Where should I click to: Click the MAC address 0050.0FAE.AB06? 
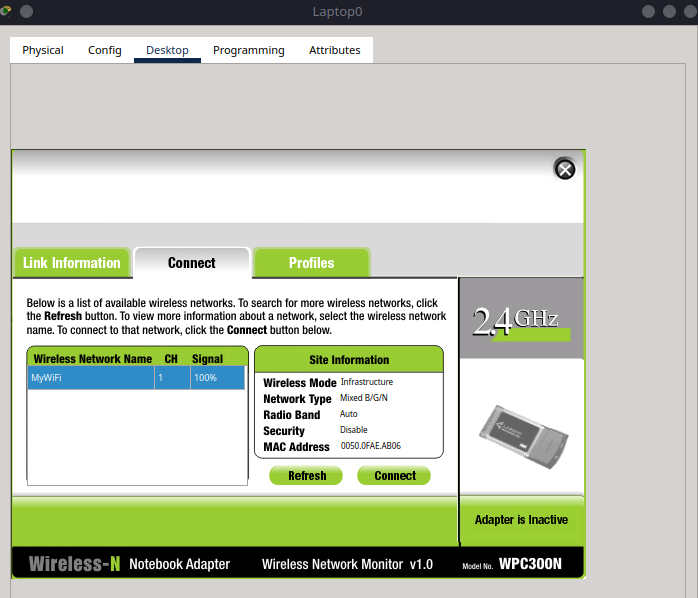click(x=370, y=446)
